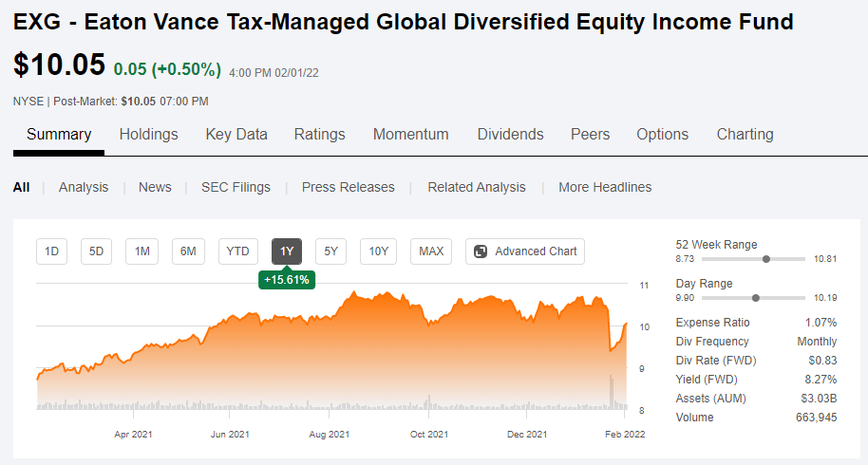Choose the YTD chart range
The image size is (868, 465).
pyautogui.click(x=238, y=251)
